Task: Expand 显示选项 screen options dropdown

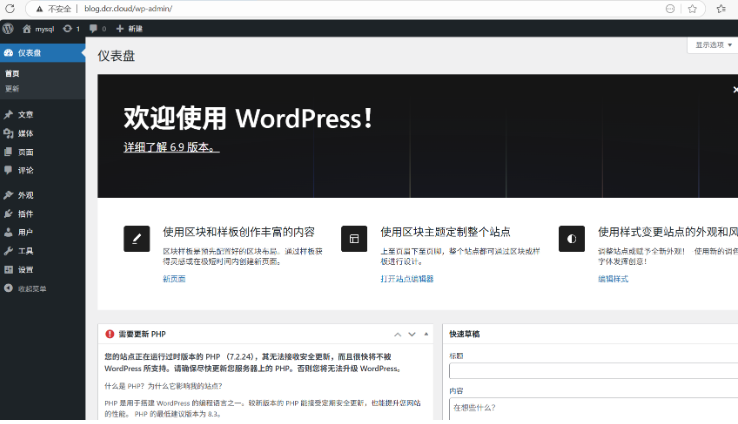Action: click(713, 45)
